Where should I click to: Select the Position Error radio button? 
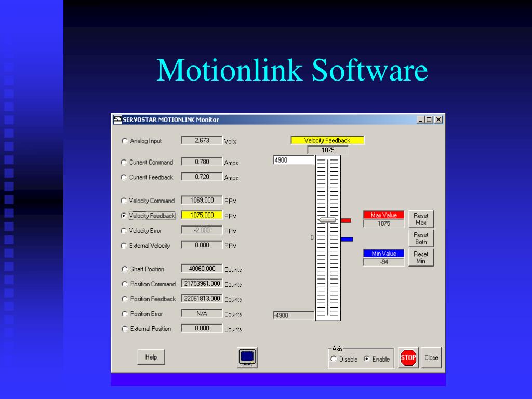coord(124,314)
